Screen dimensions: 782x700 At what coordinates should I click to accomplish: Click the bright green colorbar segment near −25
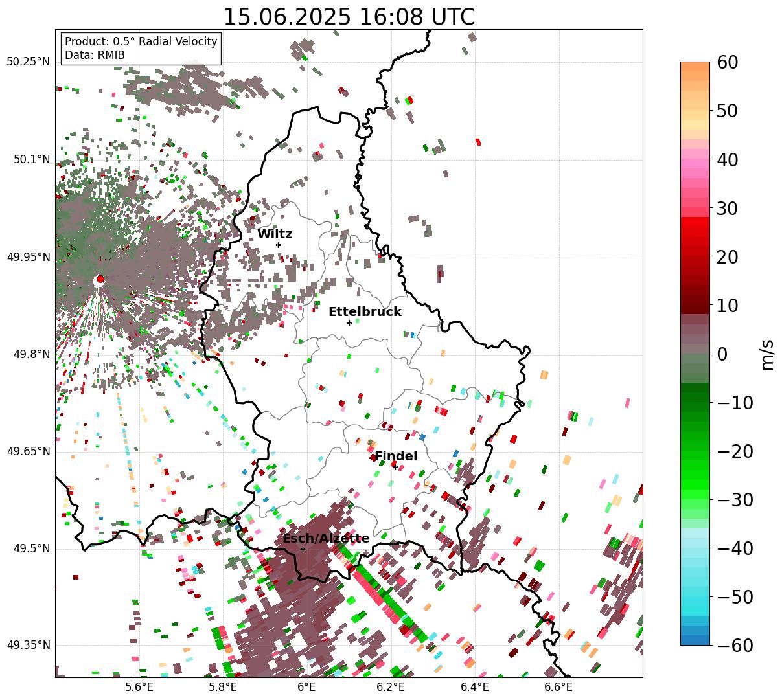pos(695,475)
